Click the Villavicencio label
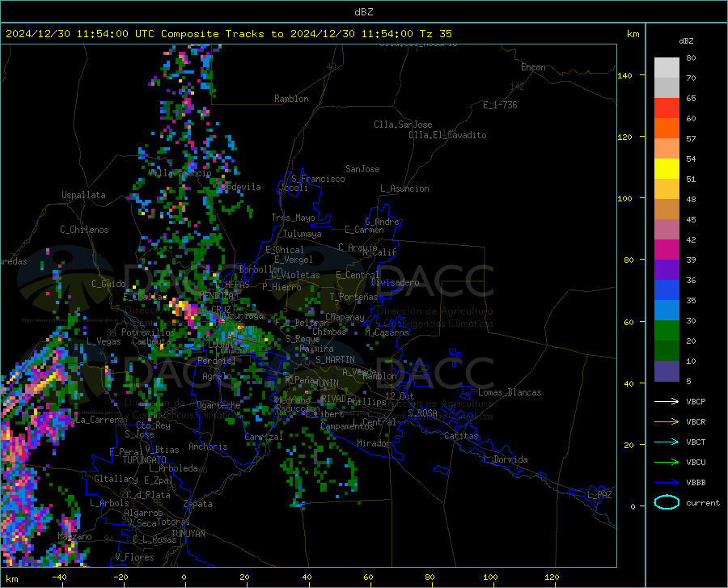Screen dimensions: 728x588 180,173
